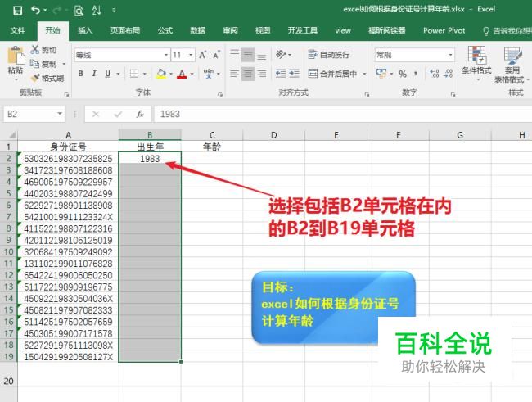Click the Undo arrow icon
The width and height of the screenshot is (532, 402).
click(36, 10)
